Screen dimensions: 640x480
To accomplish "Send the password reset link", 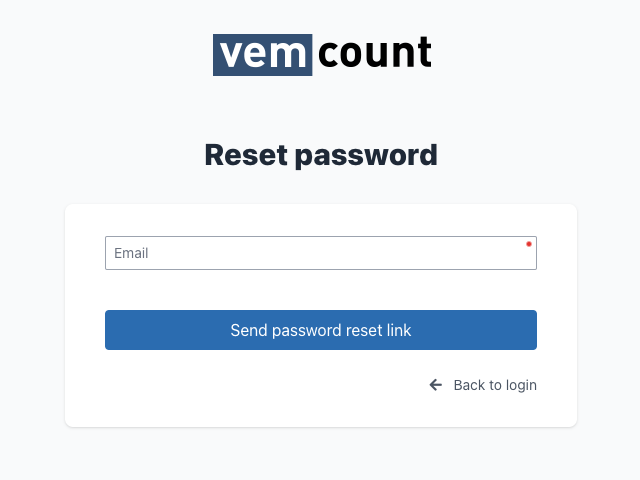I will click(x=321, y=330).
